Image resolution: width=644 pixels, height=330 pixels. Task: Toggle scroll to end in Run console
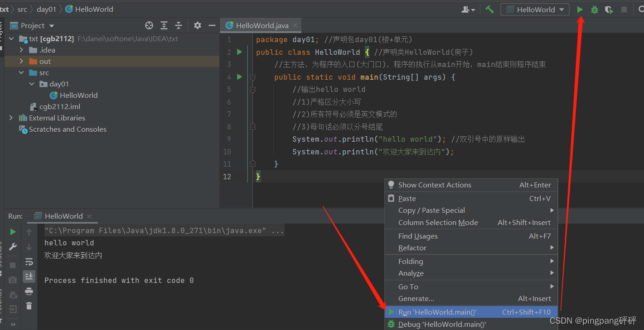point(29,276)
